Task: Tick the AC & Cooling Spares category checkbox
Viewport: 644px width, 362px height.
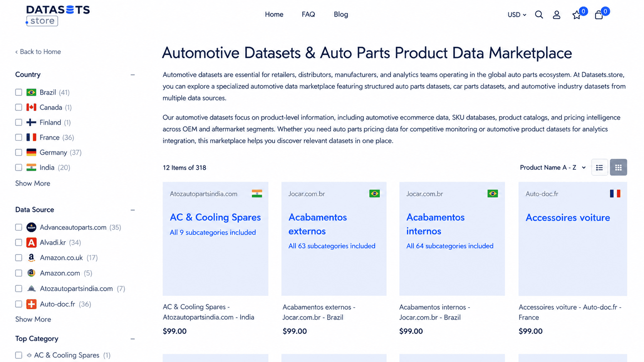Action: pos(18,355)
